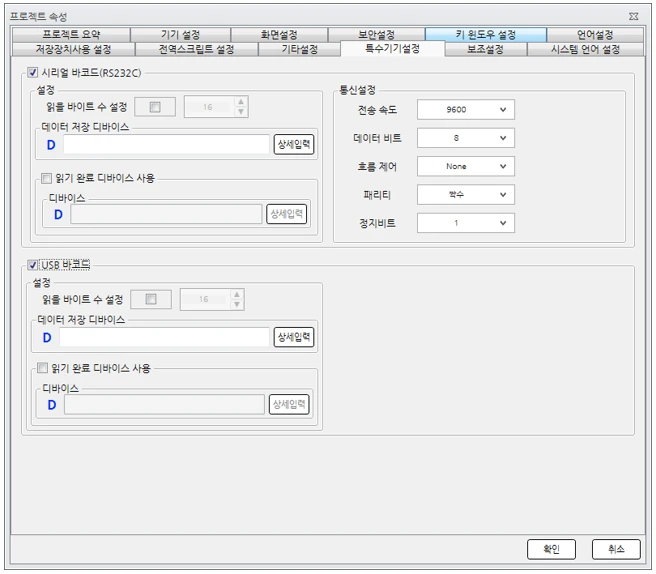The width and height of the screenshot is (656, 574).
Task: Open the 전역스크립트 설정 tab
Action: point(196,49)
